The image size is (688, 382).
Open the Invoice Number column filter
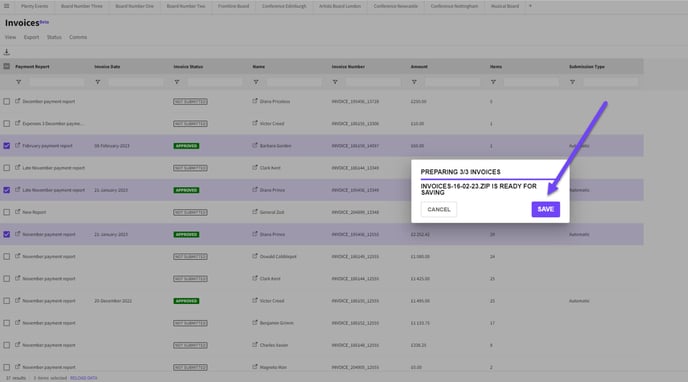(335, 82)
